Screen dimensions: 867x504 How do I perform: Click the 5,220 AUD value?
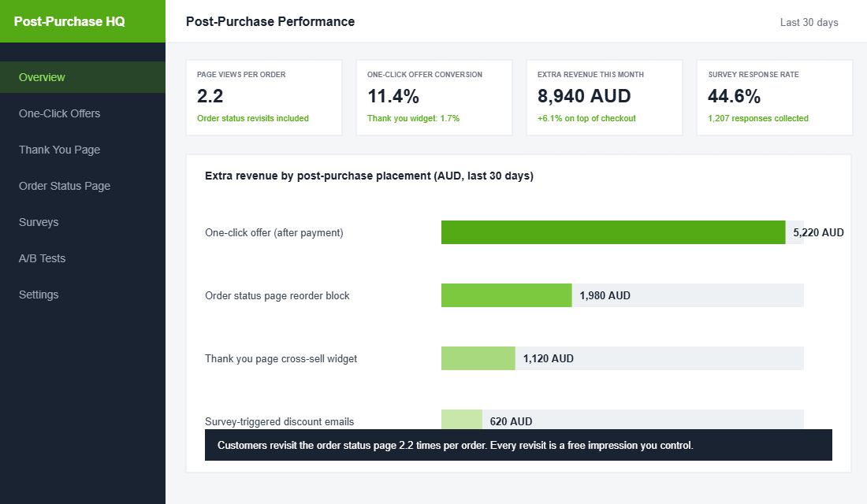click(x=818, y=232)
